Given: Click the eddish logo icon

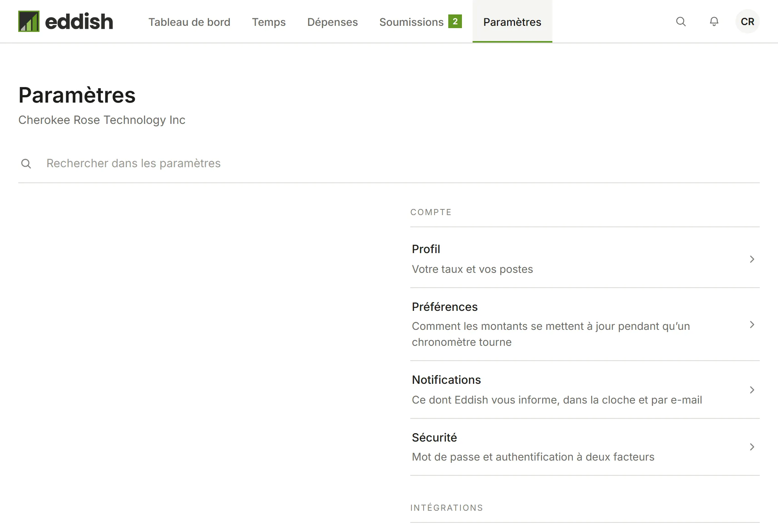Looking at the screenshot, I should click(x=29, y=21).
